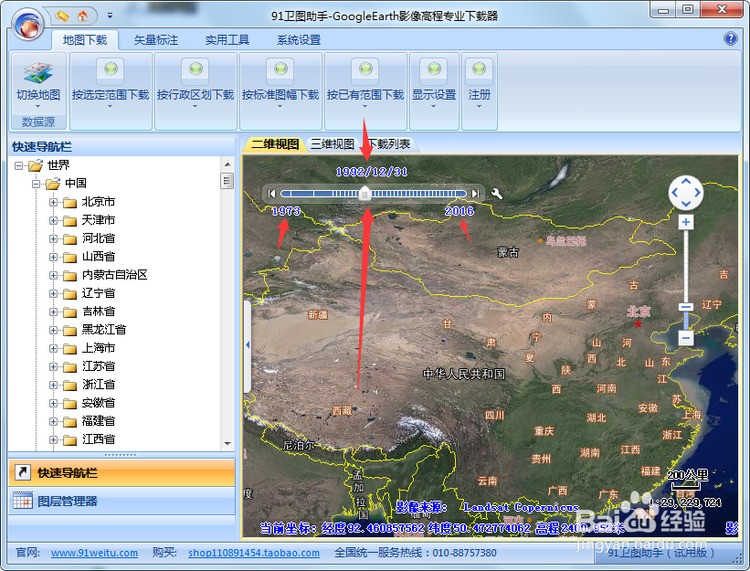
Task: Expand the 山西省 tree node
Action: tap(53, 257)
